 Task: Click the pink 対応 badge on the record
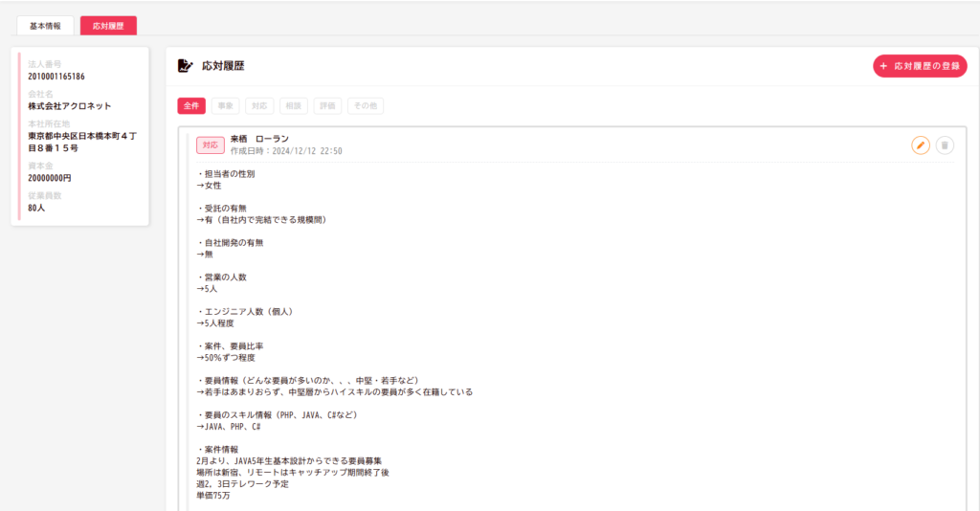pos(211,144)
